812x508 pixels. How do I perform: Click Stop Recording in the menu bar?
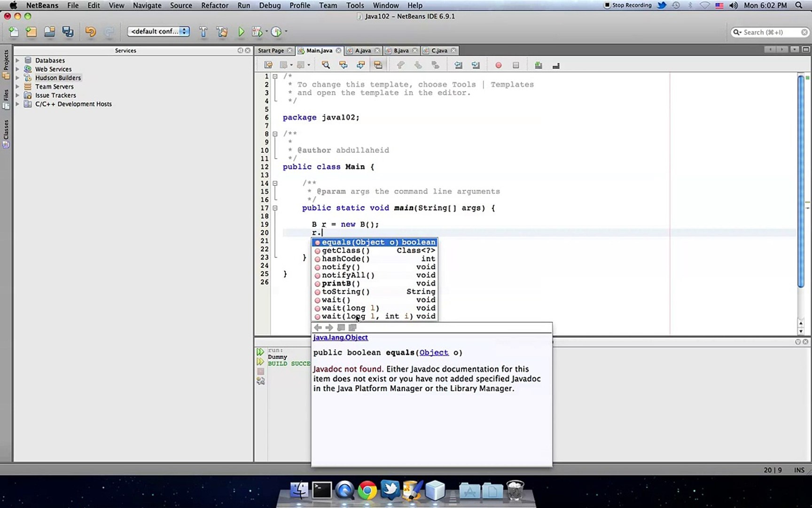pyautogui.click(x=628, y=5)
